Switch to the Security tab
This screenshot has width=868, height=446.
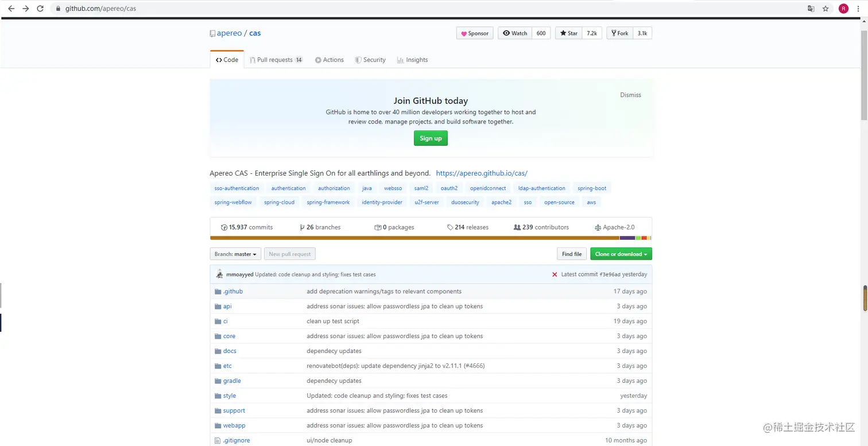(x=370, y=60)
